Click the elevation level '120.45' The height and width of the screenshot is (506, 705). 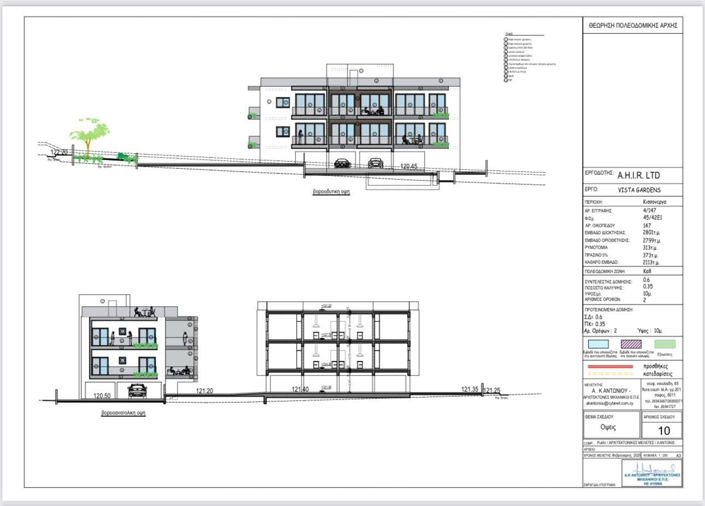pos(408,167)
